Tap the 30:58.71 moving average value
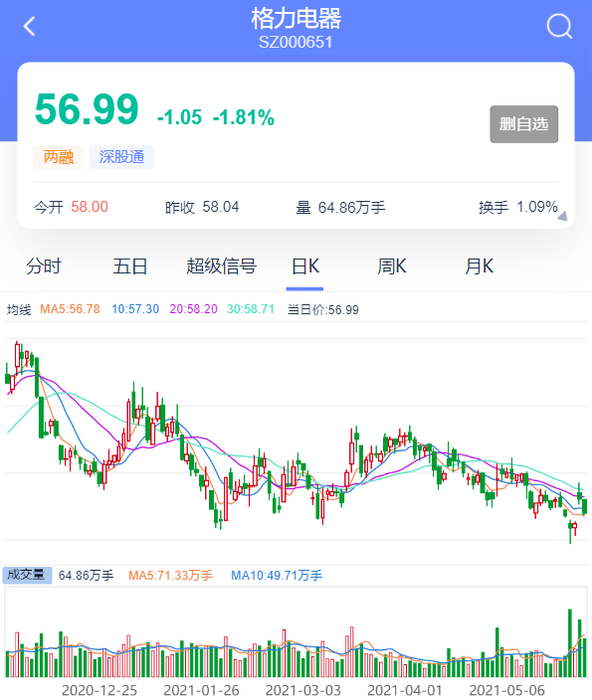592x700 pixels. [x=251, y=309]
